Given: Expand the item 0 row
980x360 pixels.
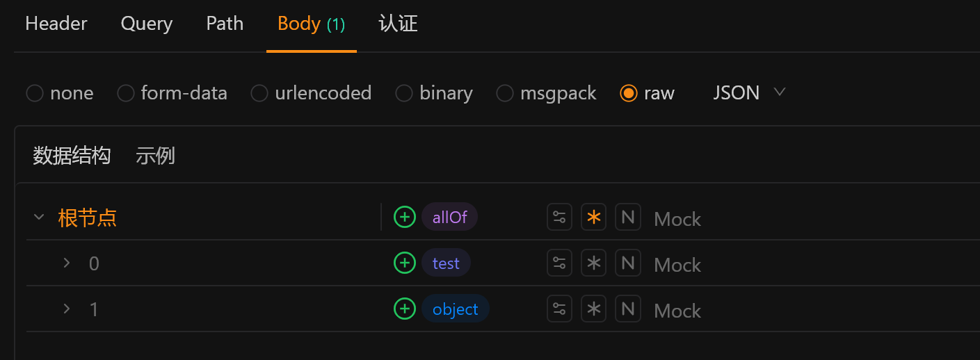Looking at the screenshot, I should [67, 263].
